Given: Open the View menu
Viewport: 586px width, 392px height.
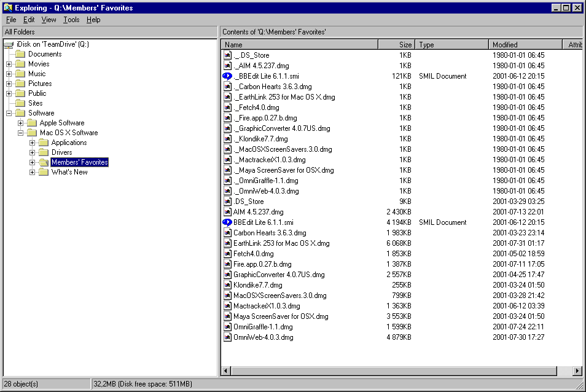Looking at the screenshot, I should click(49, 20).
